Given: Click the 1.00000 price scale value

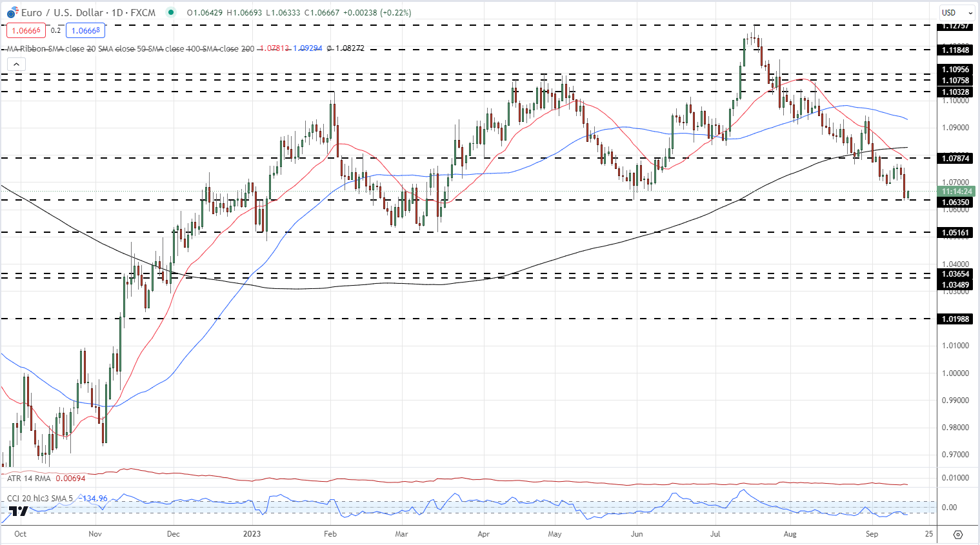Looking at the screenshot, I should pyautogui.click(x=955, y=373).
